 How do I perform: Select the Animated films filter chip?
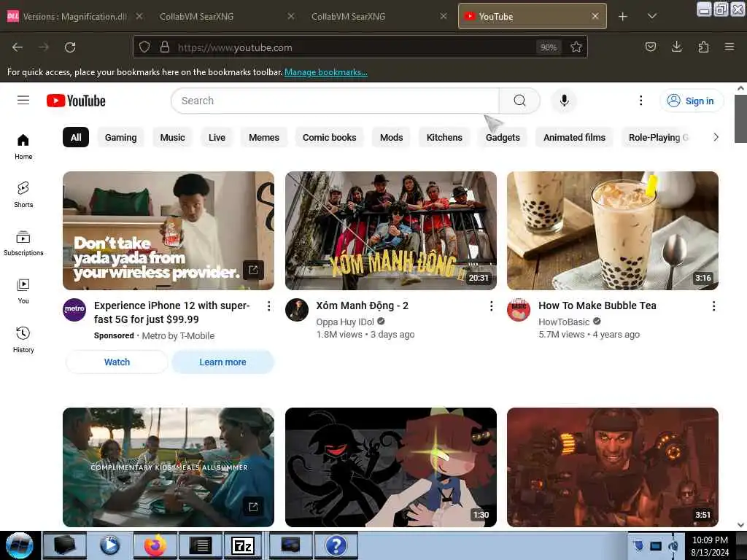point(574,137)
